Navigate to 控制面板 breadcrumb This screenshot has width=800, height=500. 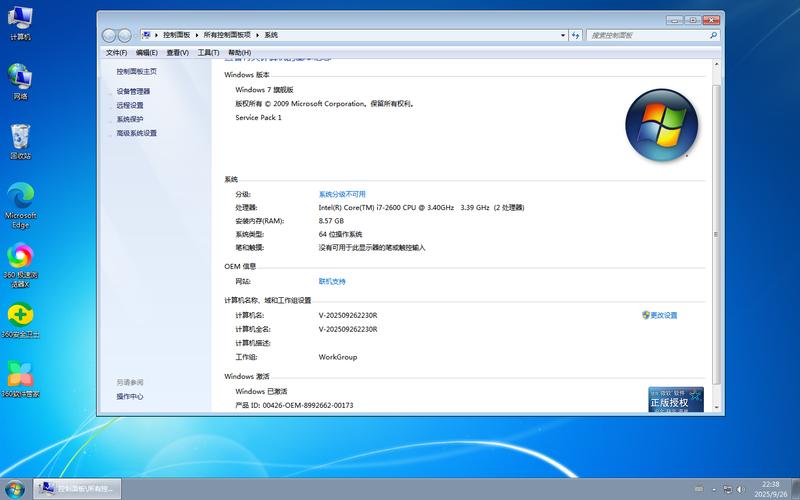coord(177,35)
